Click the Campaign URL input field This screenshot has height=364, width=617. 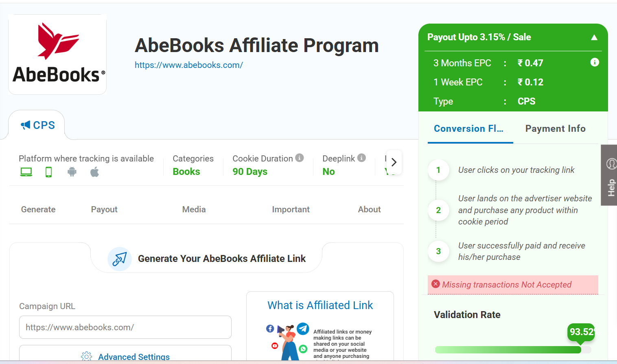pos(125,327)
